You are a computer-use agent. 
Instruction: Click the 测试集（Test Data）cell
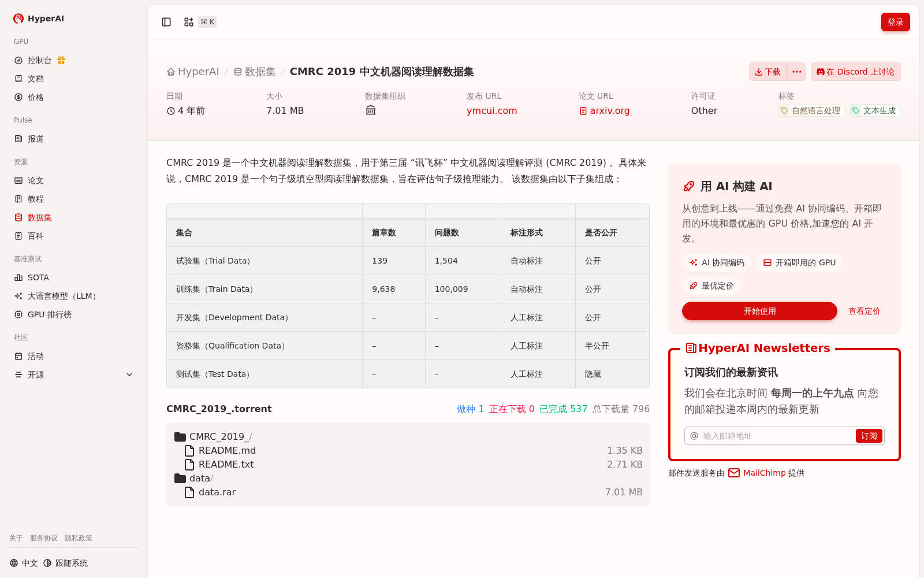coord(264,374)
